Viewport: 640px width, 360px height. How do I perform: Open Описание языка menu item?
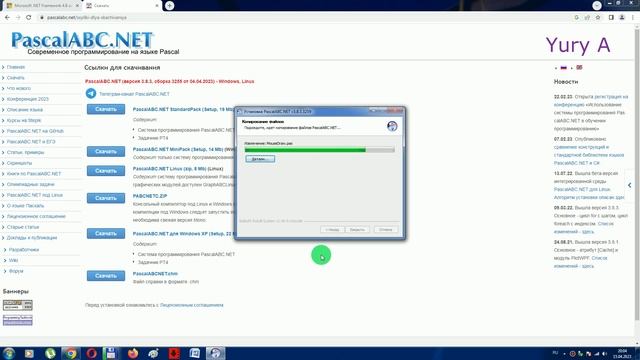(24, 109)
